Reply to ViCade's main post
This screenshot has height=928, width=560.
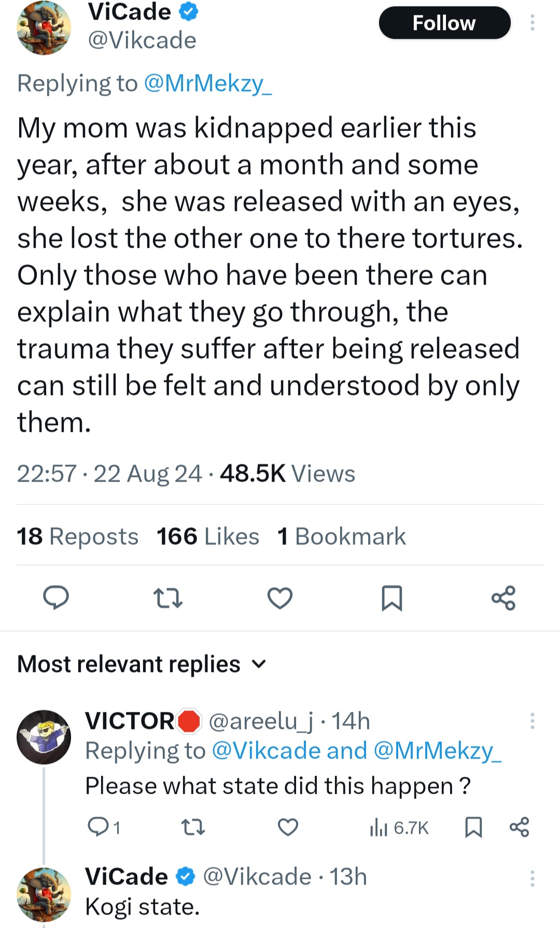point(55,598)
